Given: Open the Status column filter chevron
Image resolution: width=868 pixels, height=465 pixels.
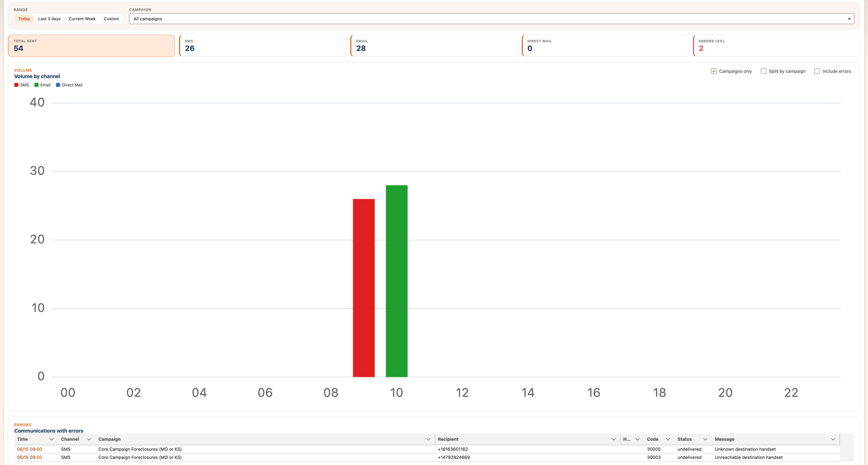Looking at the screenshot, I should pyautogui.click(x=705, y=439).
